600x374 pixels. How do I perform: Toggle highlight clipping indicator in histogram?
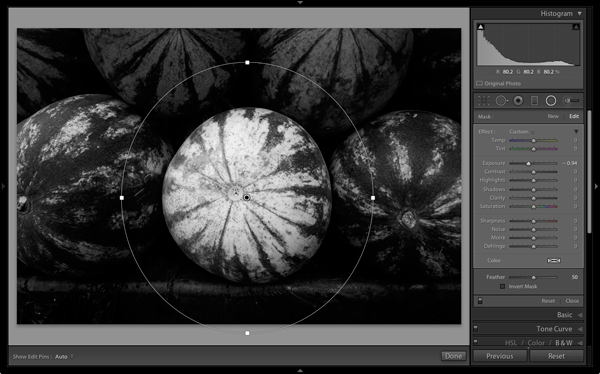pos(576,27)
